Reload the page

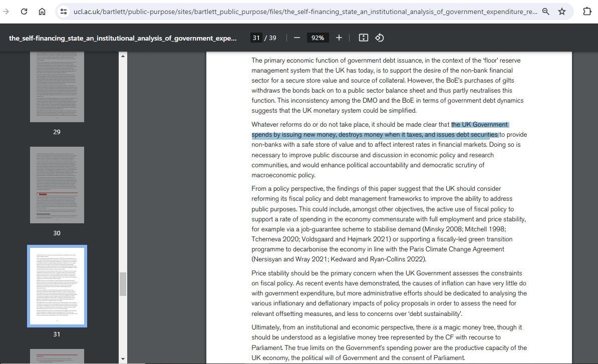point(24,12)
